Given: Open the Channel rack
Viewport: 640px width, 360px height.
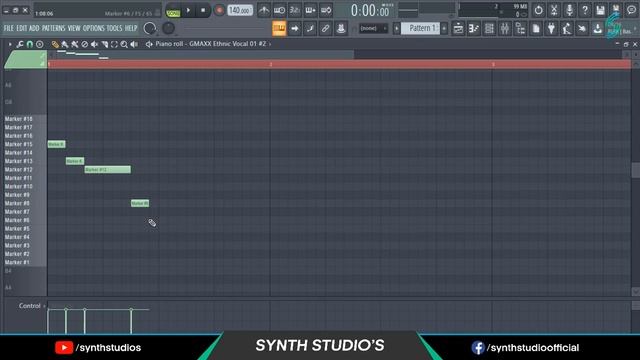Looking at the screenshot, I should pyautogui.click(x=489, y=29).
